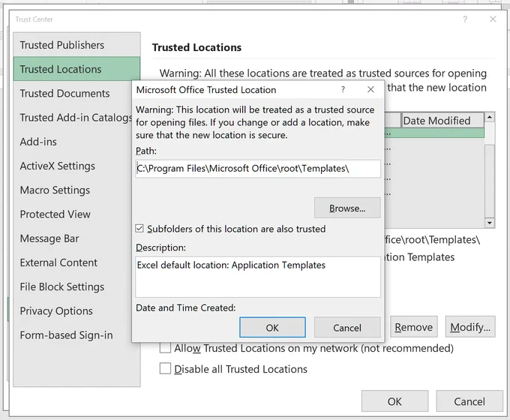The height and width of the screenshot is (420, 510).
Task: Click the Description text box
Action: click(258, 277)
